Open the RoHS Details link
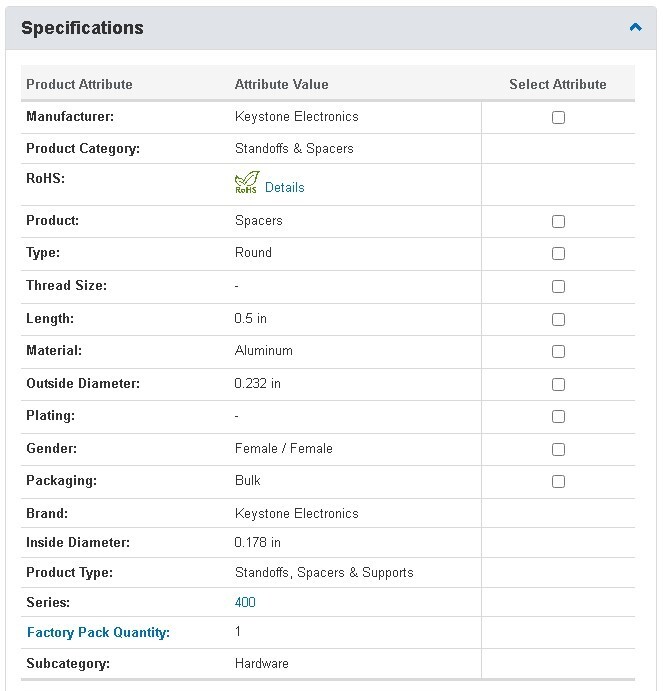The image size is (663, 691). (x=284, y=187)
